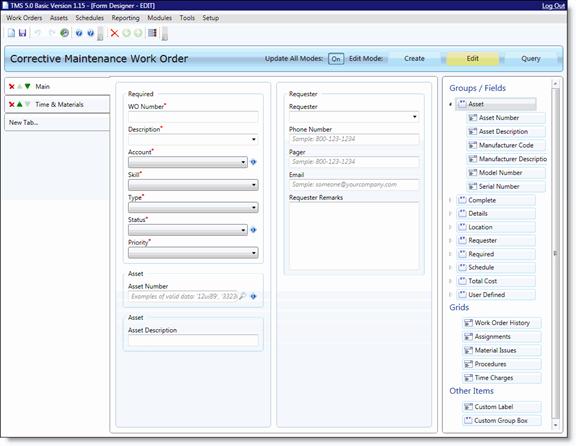Click the search magnifier in Asset Number field
Viewport: 576px width, 446px height.
[242, 296]
